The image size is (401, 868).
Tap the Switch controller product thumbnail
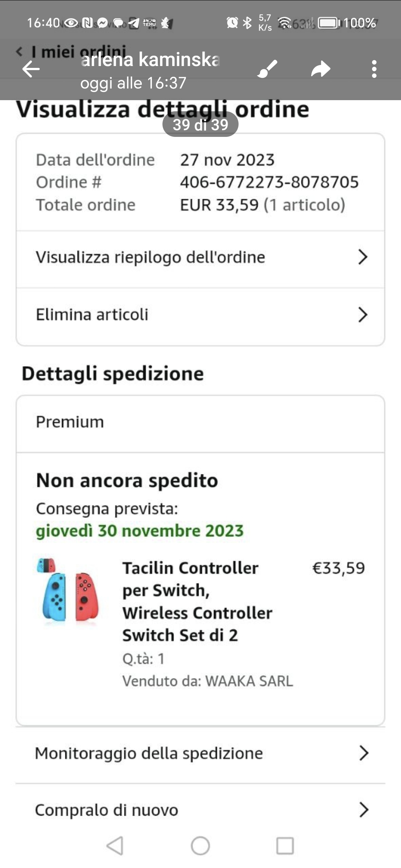pos(68,591)
